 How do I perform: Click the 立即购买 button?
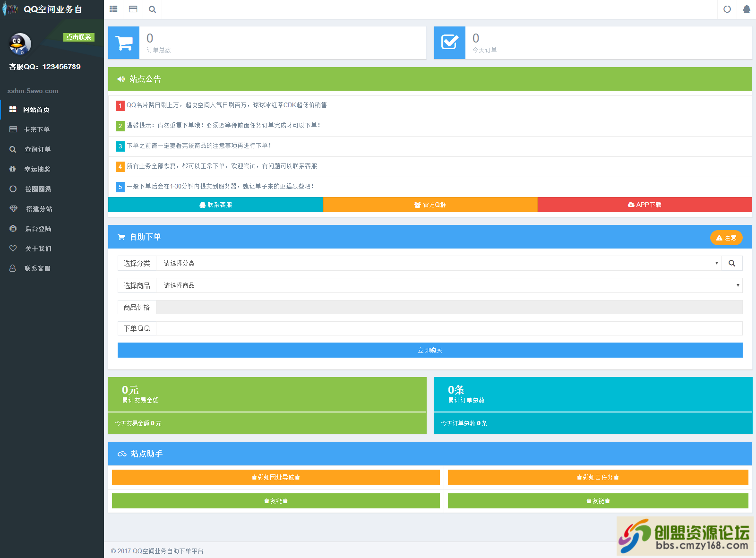pyautogui.click(x=430, y=350)
